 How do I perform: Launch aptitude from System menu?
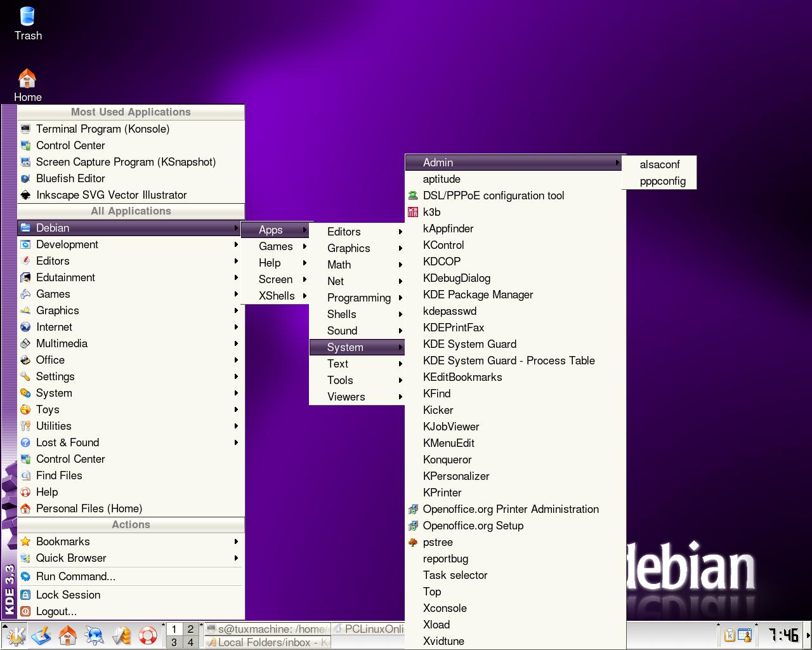(515, 179)
